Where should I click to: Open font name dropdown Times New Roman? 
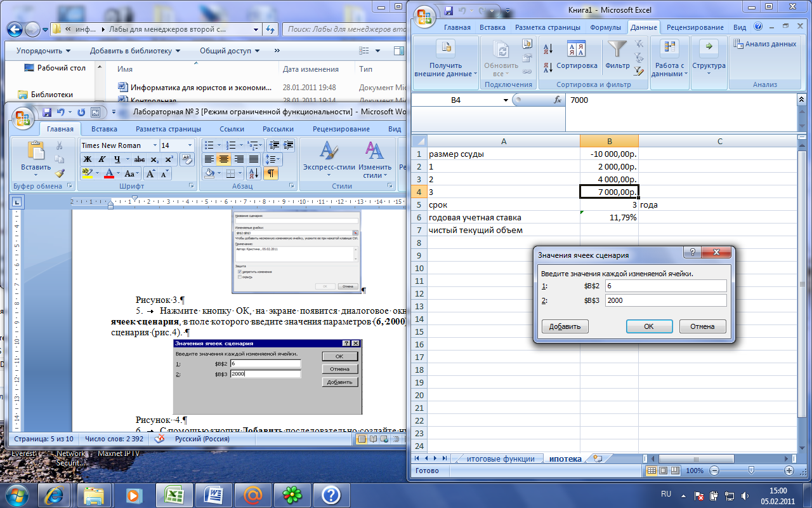coord(154,145)
